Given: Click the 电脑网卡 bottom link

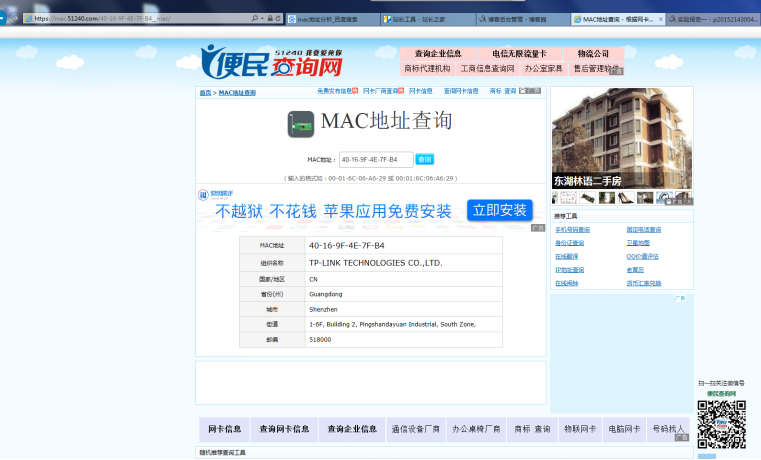Looking at the screenshot, I should 624,429.
